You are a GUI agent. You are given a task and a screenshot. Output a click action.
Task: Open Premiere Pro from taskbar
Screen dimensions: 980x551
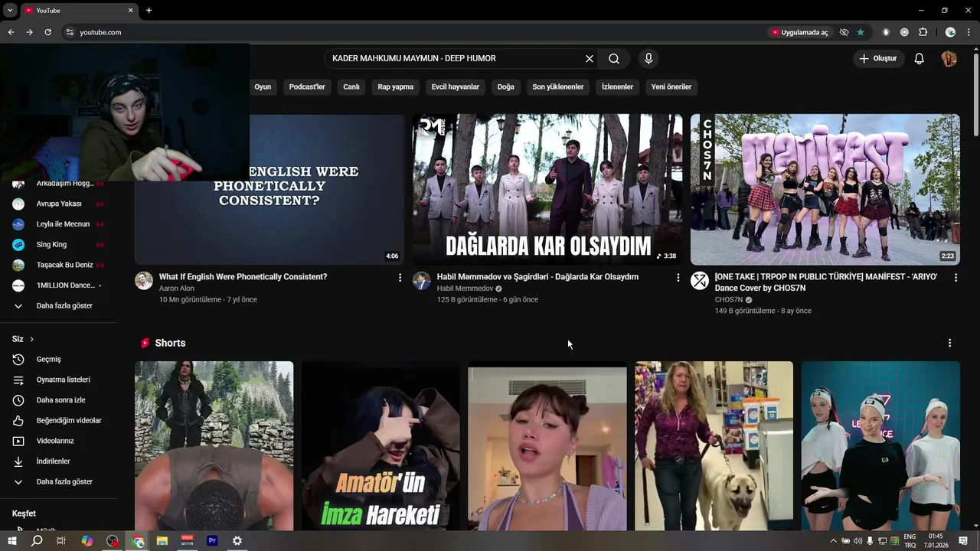[x=212, y=541]
